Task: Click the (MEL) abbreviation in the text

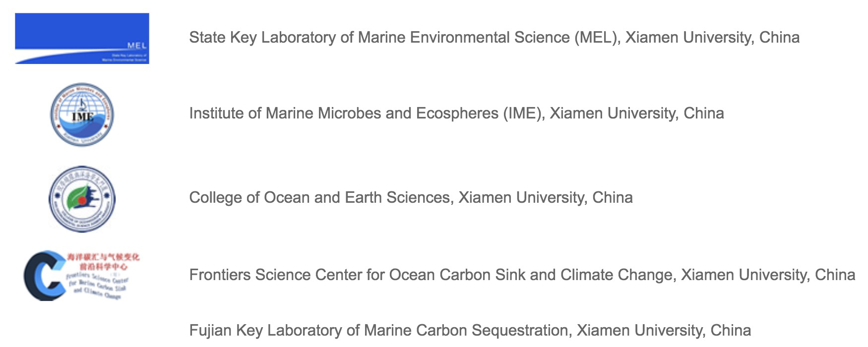Action: coord(597,38)
